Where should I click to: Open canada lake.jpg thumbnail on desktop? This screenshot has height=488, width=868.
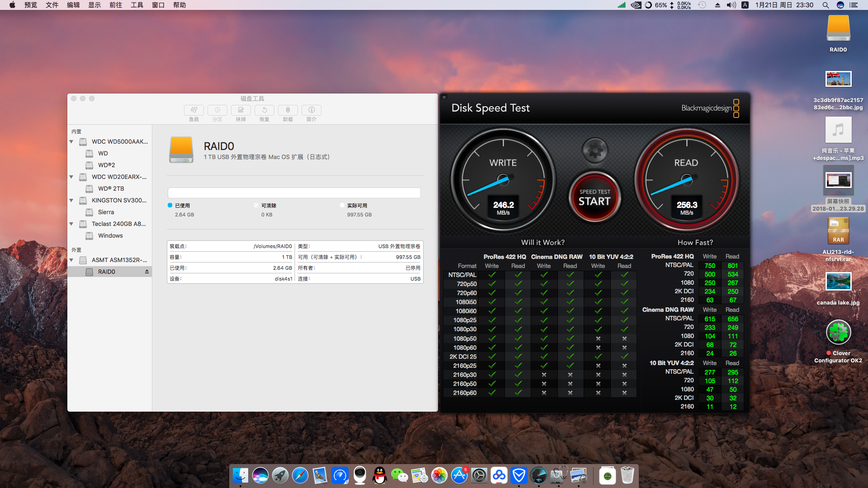pos(838,282)
